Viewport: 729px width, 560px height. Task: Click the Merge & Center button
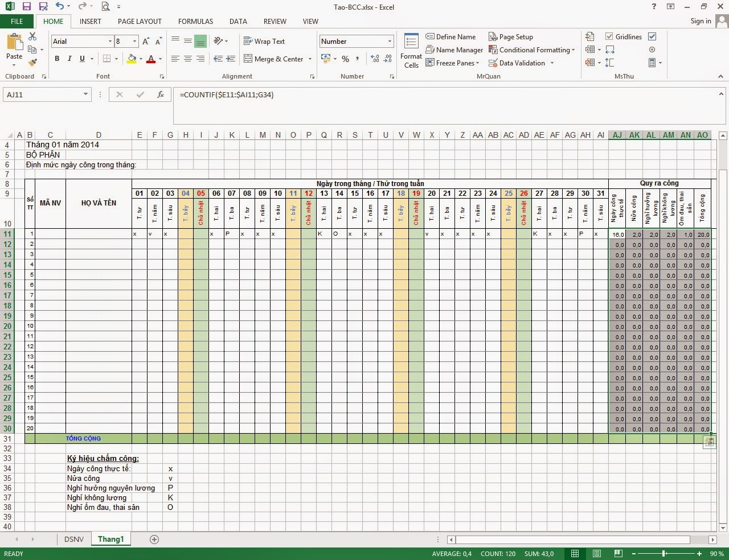pyautogui.click(x=278, y=59)
